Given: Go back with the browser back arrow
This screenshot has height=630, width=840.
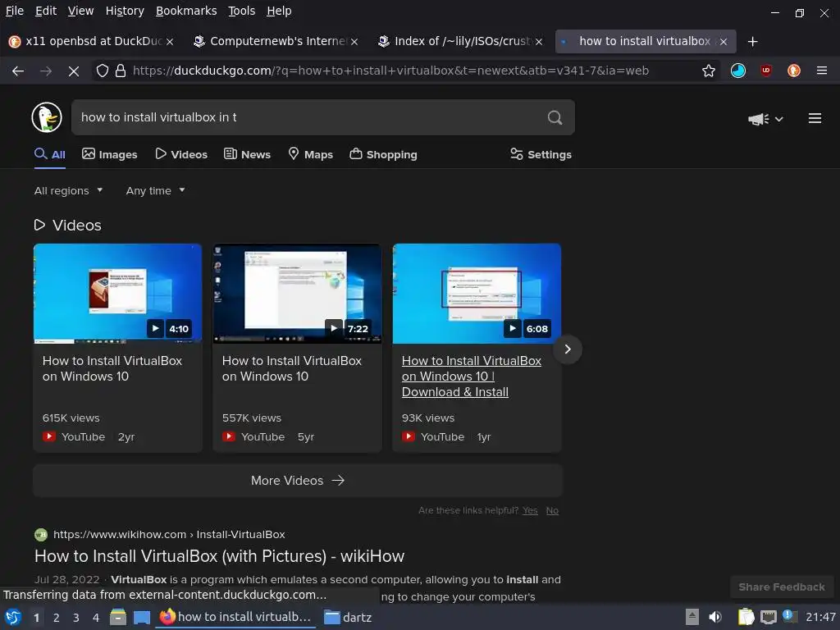Looking at the screenshot, I should coord(18,71).
